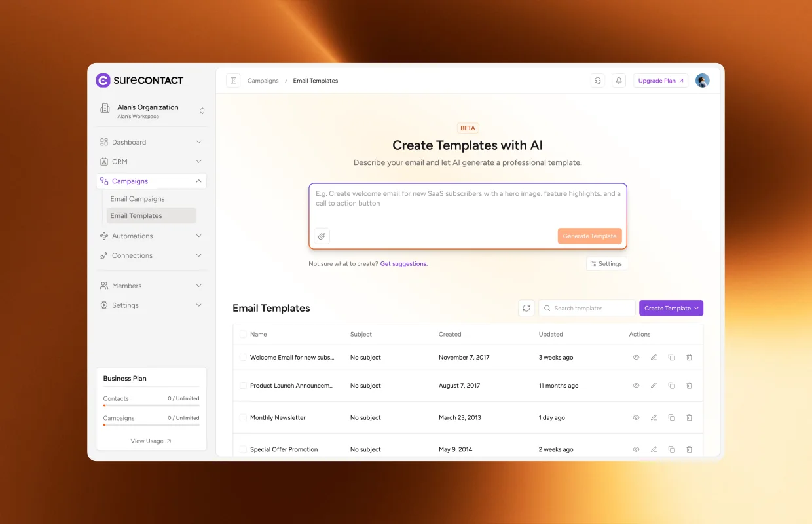
Task: Click the Generate Template button
Action: point(590,236)
